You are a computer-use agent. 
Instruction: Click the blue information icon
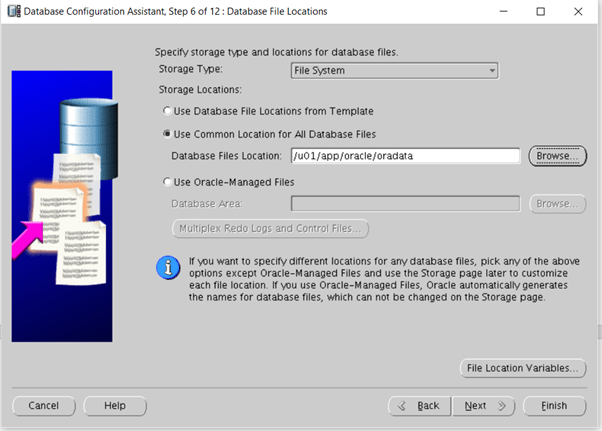tap(167, 269)
